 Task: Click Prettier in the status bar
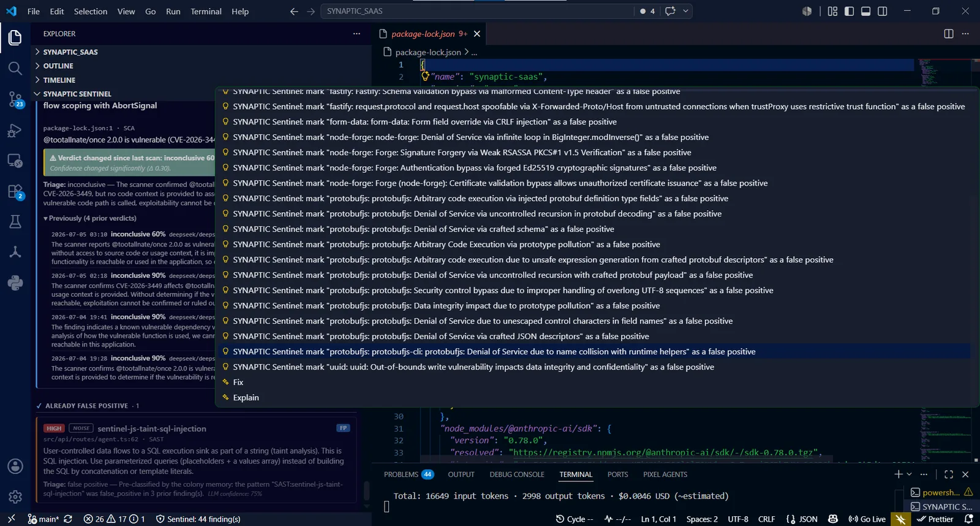(935, 519)
